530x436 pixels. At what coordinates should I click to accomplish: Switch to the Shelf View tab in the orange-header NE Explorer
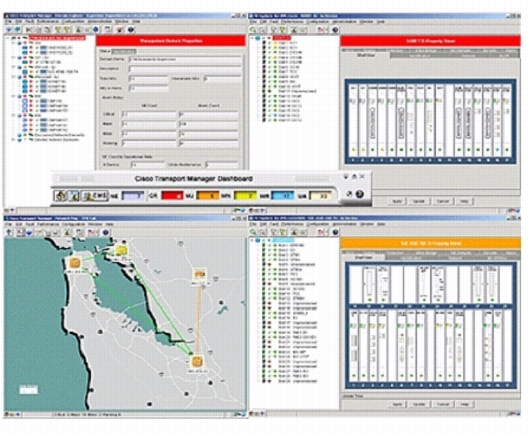click(x=364, y=258)
